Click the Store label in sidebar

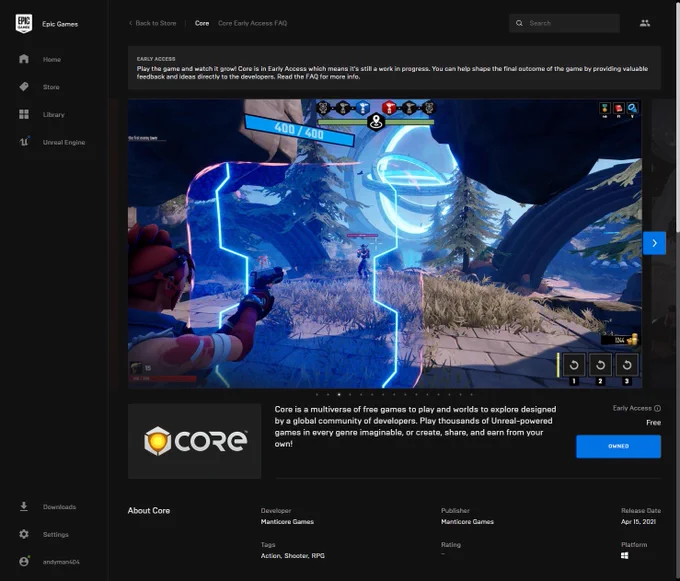click(51, 87)
